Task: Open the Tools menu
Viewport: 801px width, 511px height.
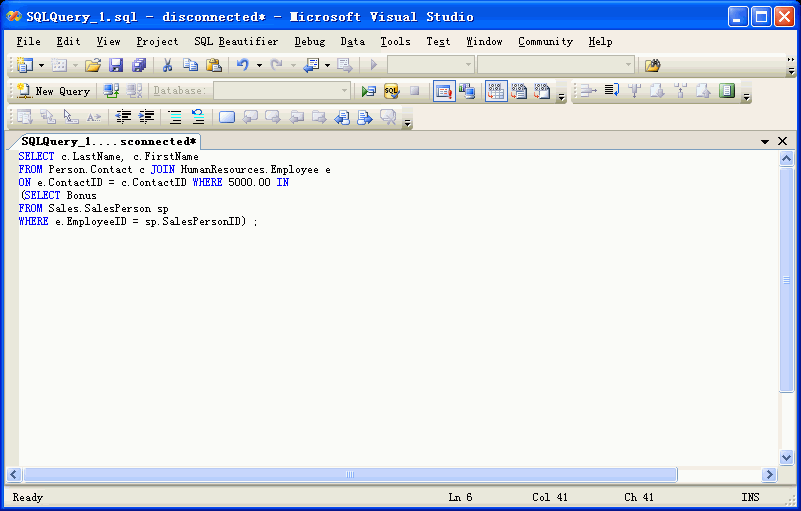Action: tap(395, 41)
